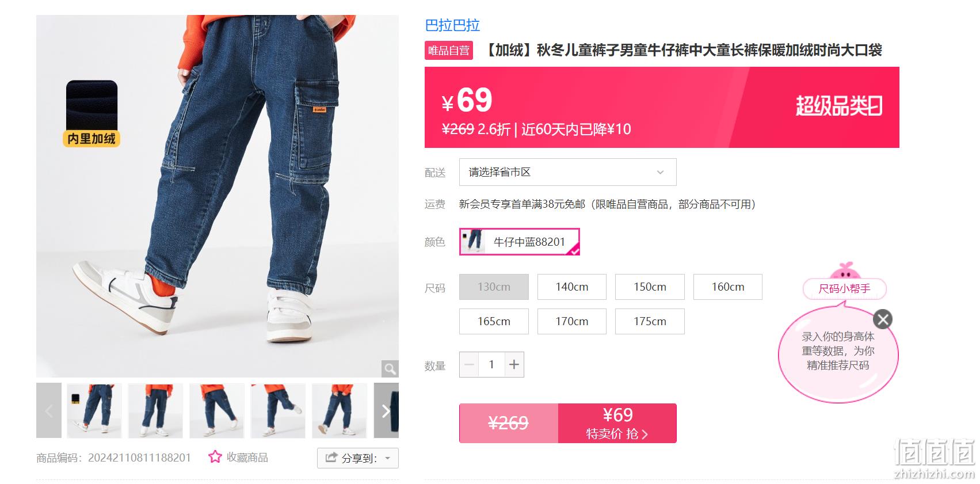
Task: Open the 分享到 share menu button
Action: coord(357,458)
